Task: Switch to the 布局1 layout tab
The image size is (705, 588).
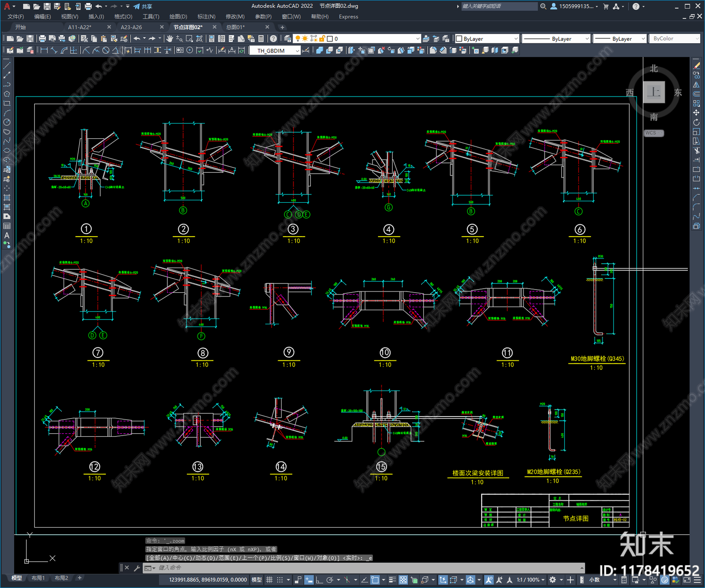Action: point(38,578)
